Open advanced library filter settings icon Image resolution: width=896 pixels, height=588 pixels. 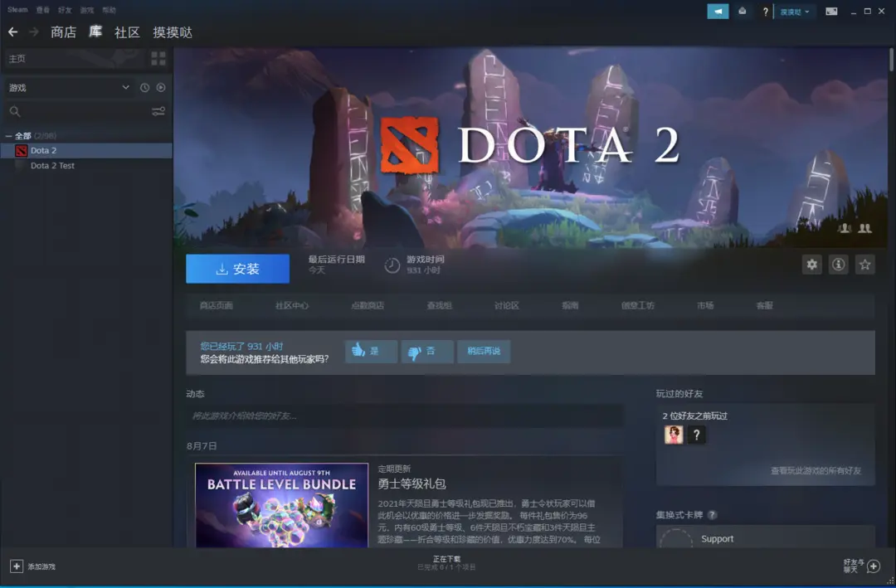click(x=158, y=111)
